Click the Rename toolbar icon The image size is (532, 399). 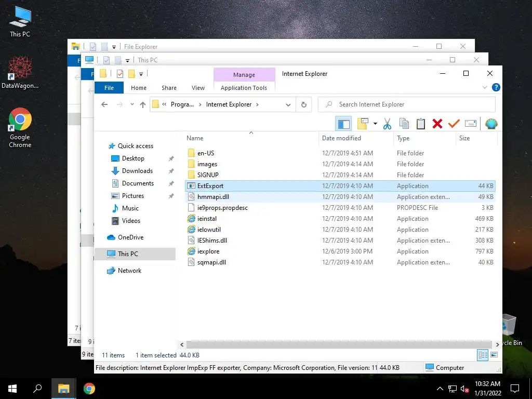pos(471,124)
